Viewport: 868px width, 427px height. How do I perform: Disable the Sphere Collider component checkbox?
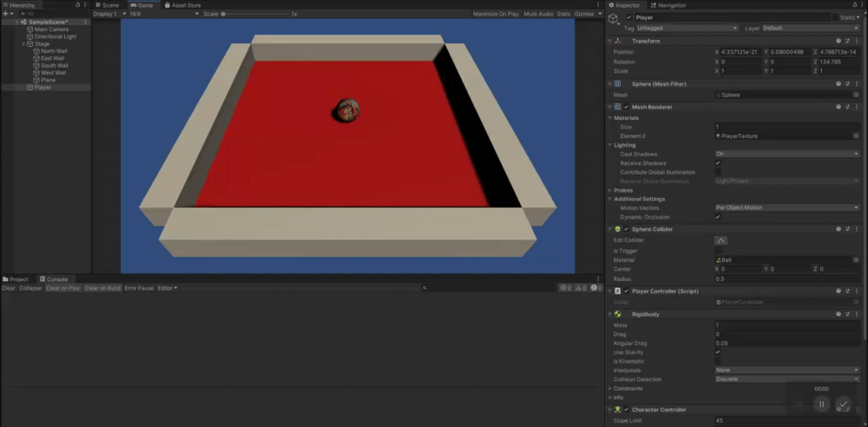(x=627, y=229)
